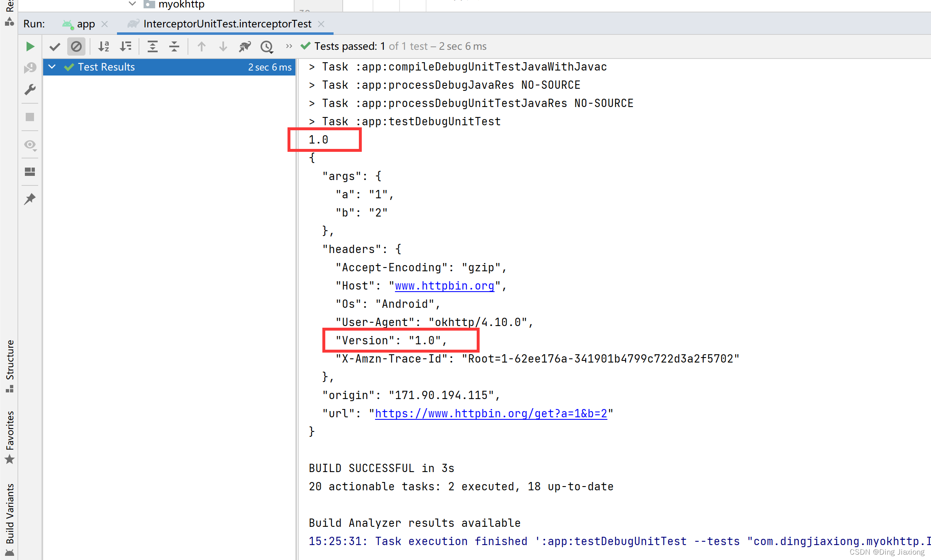Image resolution: width=931 pixels, height=560 pixels.
Task: Rerun the test with green play icon
Action: [30, 46]
